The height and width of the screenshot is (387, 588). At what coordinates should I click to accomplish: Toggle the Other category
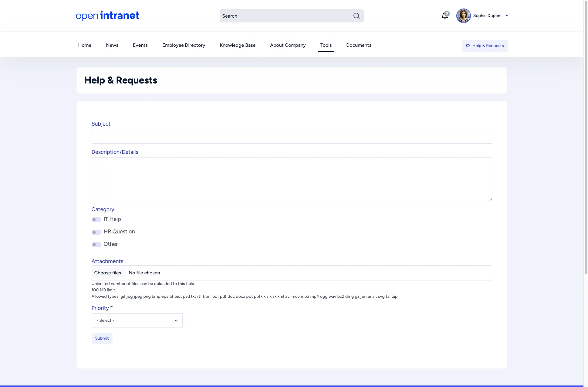pos(96,245)
